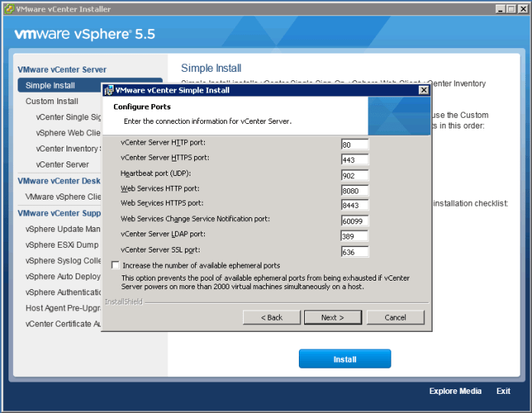The width and height of the screenshot is (532, 413).
Task: Click the vCenter Server SSL port field
Action: pyautogui.click(x=355, y=251)
